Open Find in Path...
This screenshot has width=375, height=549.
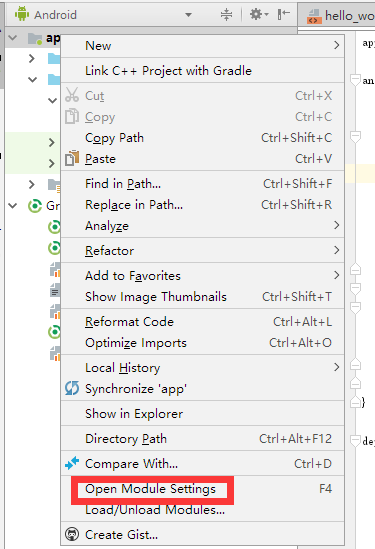(x=202, y=183)
